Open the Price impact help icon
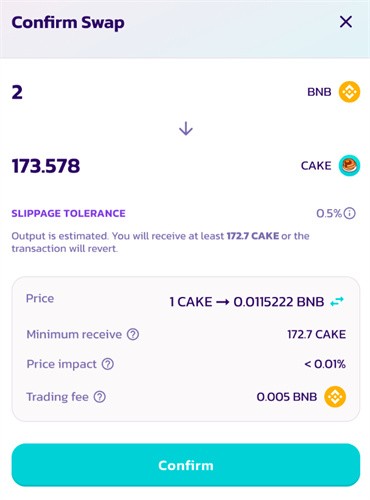The image size is (370, 500). coord(108,364)
